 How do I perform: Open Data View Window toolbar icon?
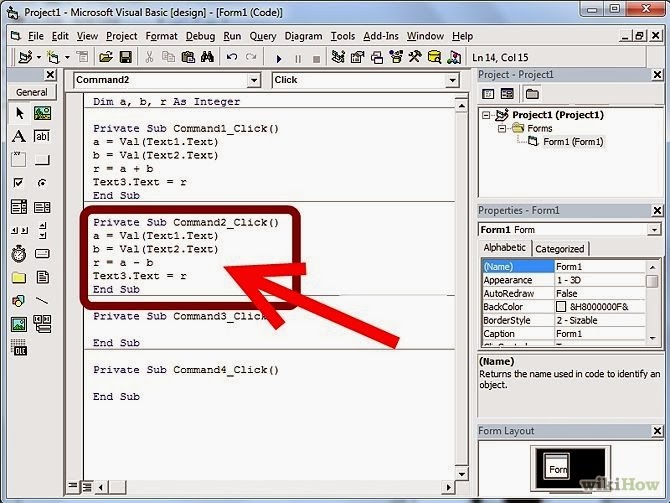[x=434, y=57]
